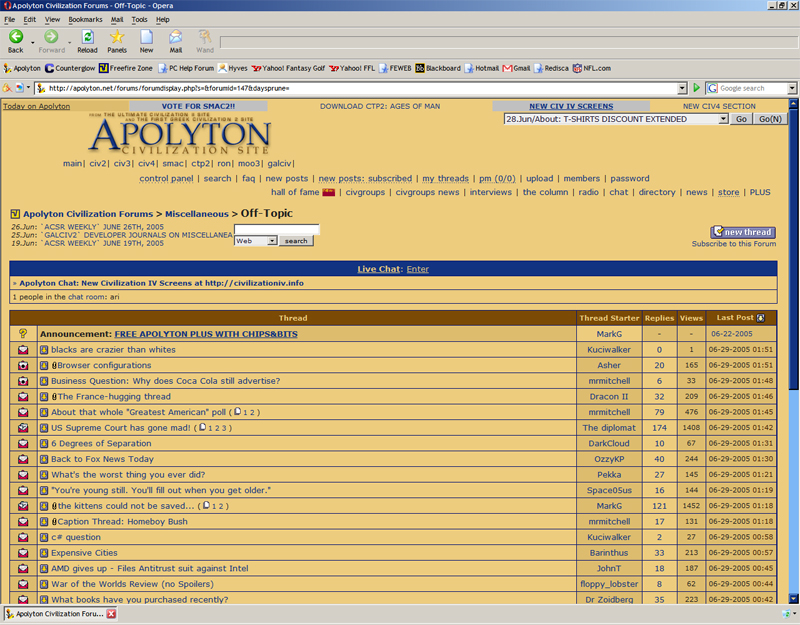Open the Back button history arrow

click(x=32, y=43)
